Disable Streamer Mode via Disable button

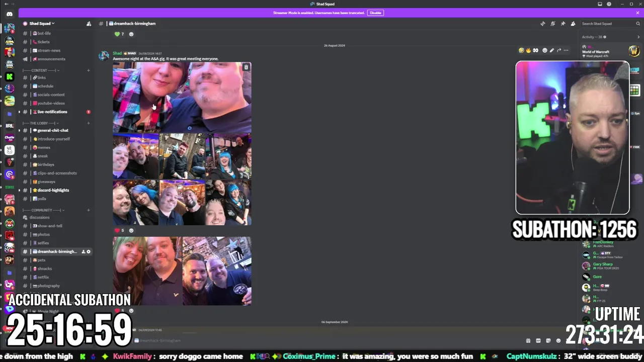click(375, 13)
